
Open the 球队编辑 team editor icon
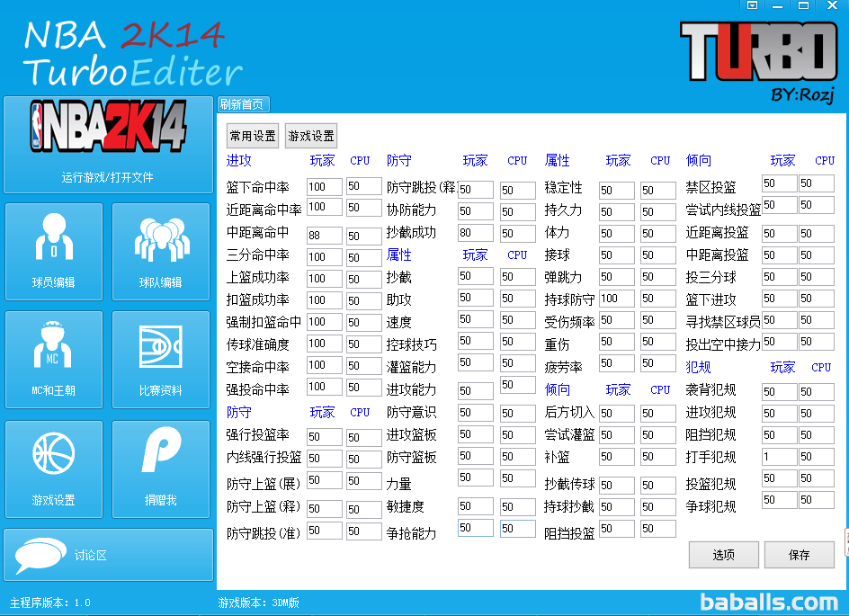point(161,251)
